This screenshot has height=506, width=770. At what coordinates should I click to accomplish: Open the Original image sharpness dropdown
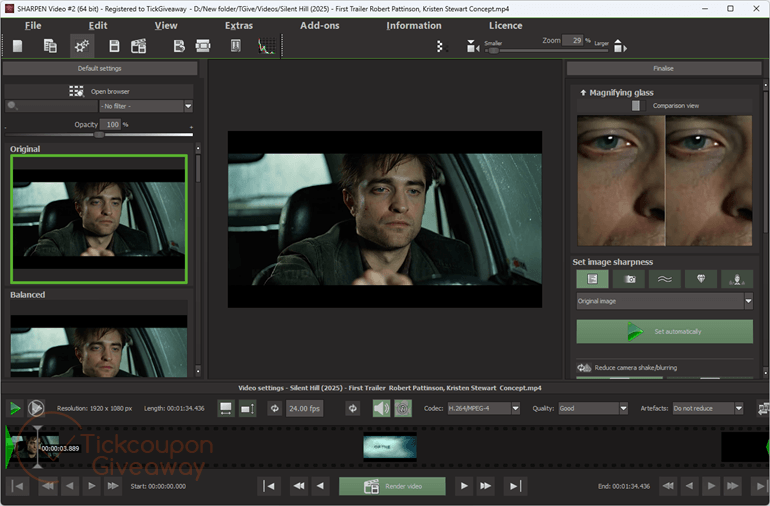(x=664, y=301)
